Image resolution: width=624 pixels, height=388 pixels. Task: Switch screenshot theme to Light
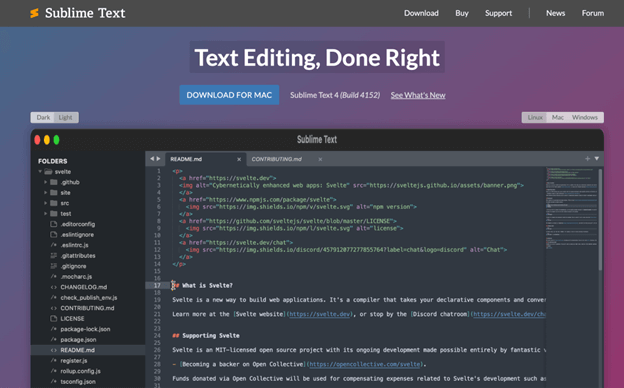66,117
